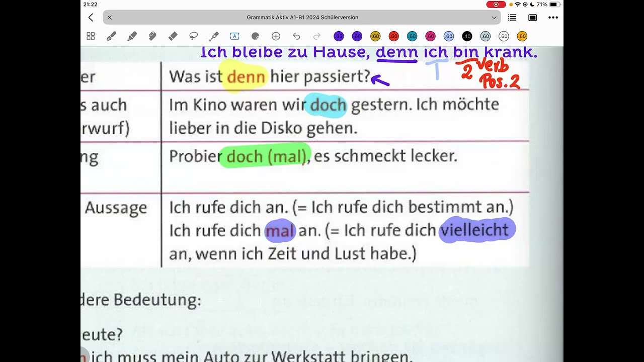Image resolution: width=644 pixels, height=362 pixels.
Task: Go back using the back chevron
Action: pos(91,18)
